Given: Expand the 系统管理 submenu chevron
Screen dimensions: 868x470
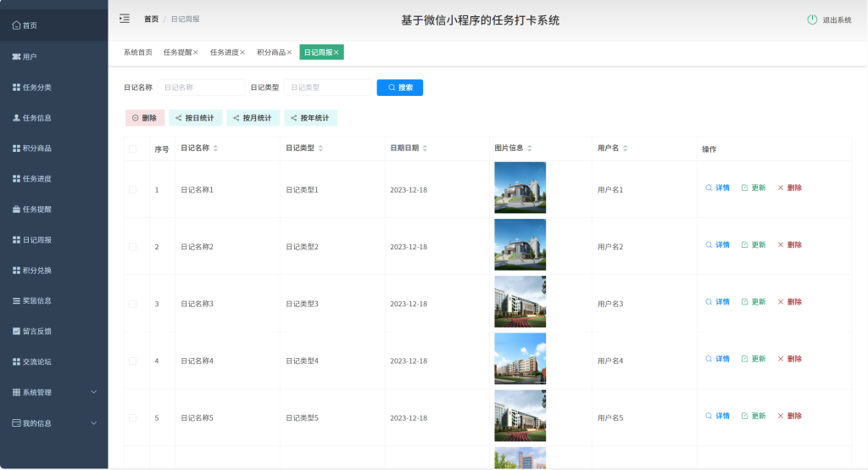Looking at the screenshot, I should coord(93,392).
